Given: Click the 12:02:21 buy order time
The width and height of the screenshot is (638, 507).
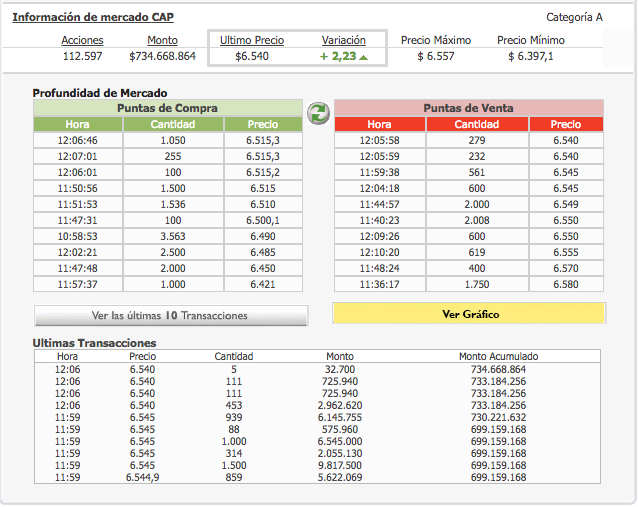Looking at the screenshot, I should point(78,252).
